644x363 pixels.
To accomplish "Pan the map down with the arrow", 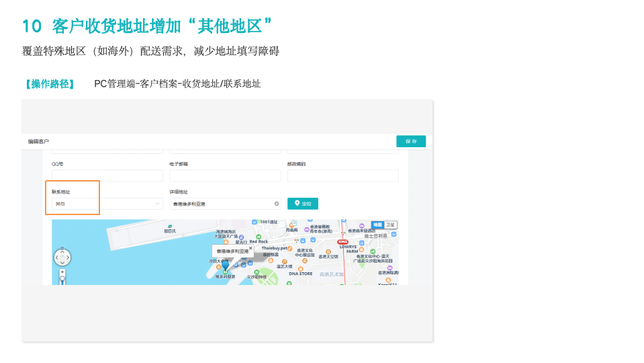I will click(x=62, y=263).
